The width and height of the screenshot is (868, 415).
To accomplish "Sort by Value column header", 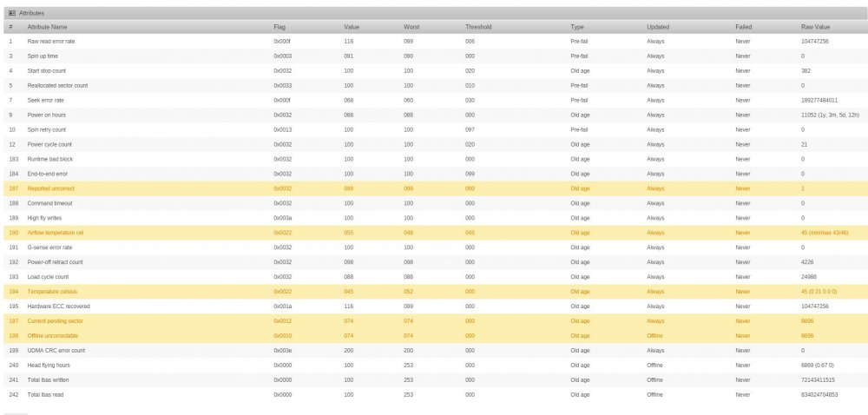I will pyautogui.click(x=352, y=27).
